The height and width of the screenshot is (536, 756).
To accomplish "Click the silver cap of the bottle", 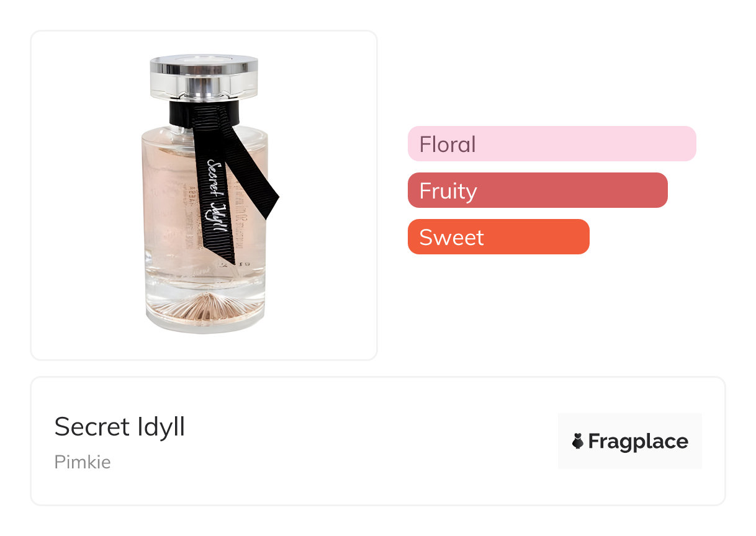I will (x=204, y=76).
